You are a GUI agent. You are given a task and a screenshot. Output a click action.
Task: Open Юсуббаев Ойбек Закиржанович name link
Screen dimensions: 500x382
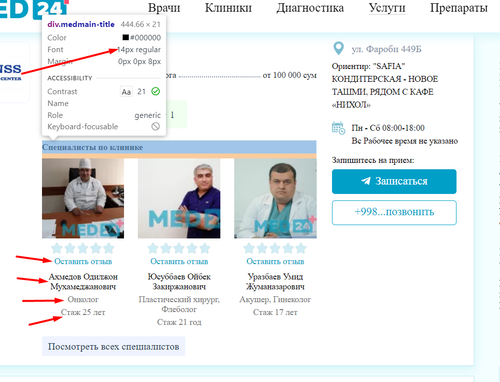[179, 282]
